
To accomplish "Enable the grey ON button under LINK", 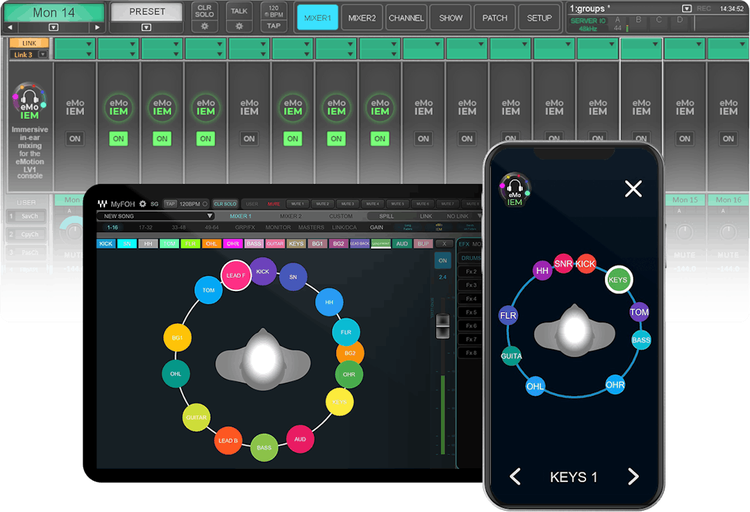I will (x=74, y=139).
